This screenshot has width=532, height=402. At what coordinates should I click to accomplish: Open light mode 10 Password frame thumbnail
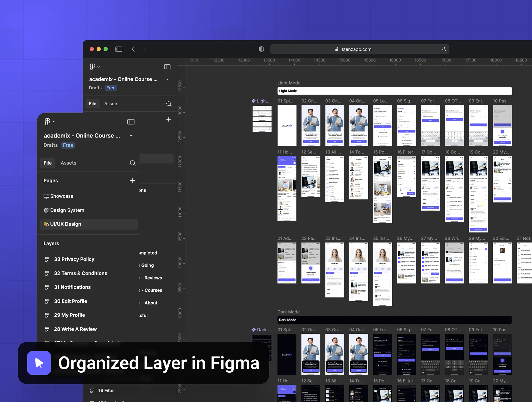[502, 125]
